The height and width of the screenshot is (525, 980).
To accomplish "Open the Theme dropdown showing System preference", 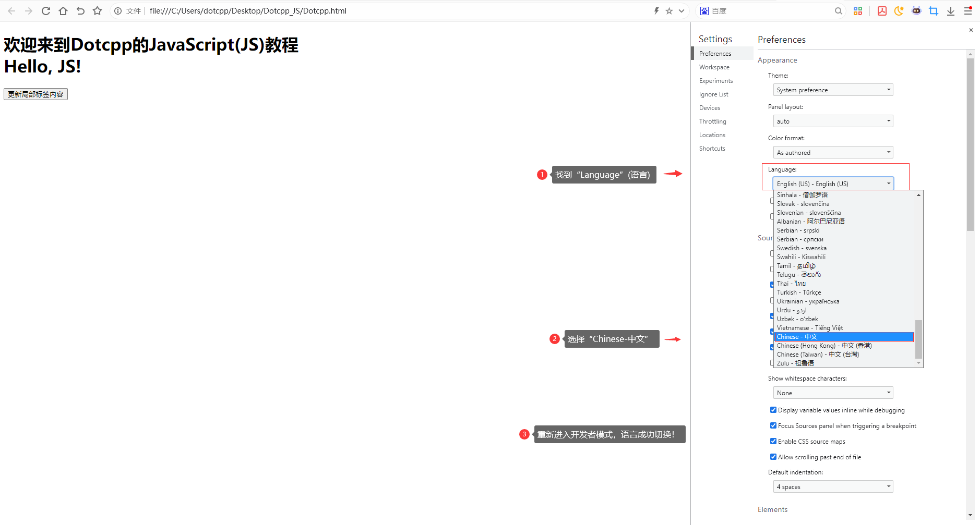I will (x=833, y=90).
